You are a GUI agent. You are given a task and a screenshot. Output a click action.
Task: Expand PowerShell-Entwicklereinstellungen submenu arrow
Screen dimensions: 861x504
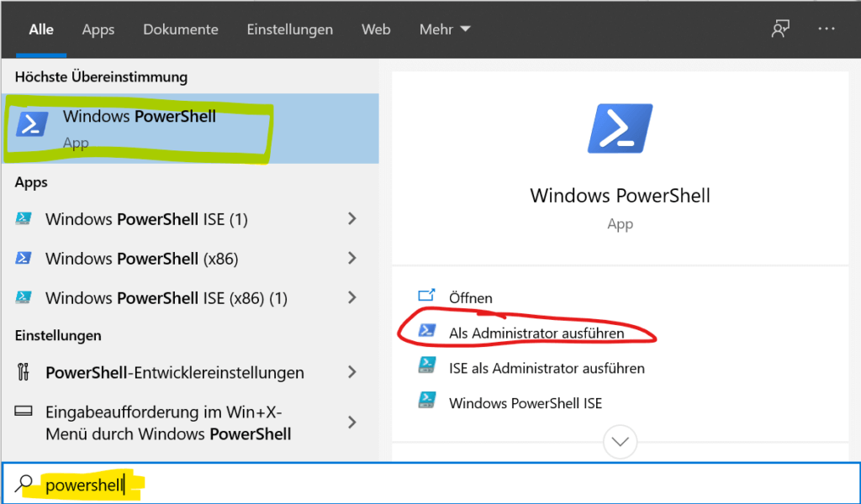352,372
